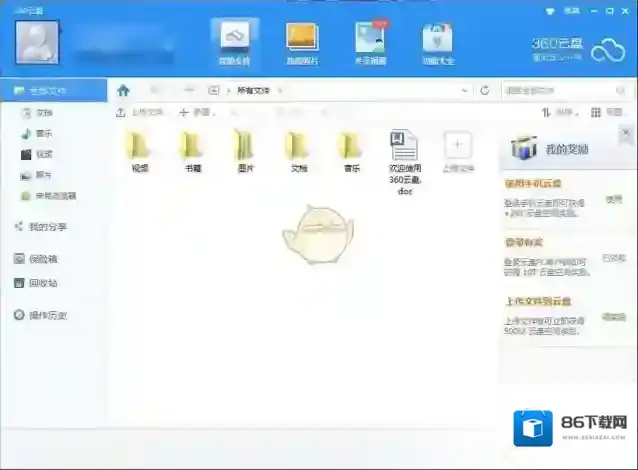Click the back navigation arrow

point(154,90)
